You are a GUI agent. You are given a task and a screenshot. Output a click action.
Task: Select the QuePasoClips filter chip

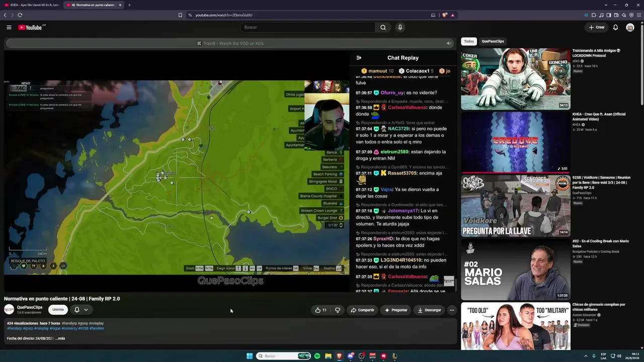point(493,41)
